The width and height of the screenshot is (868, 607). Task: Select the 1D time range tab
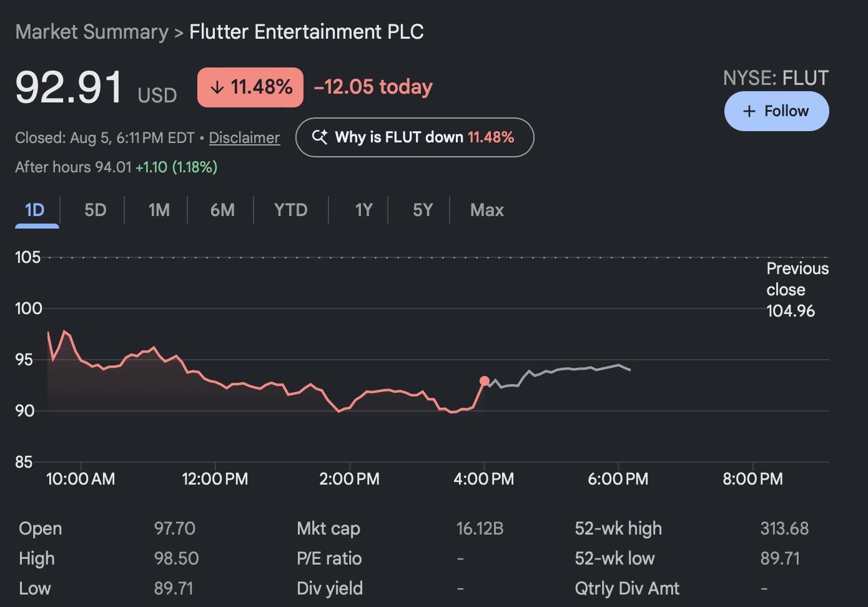pyautogui.click(x=35, y=210)
